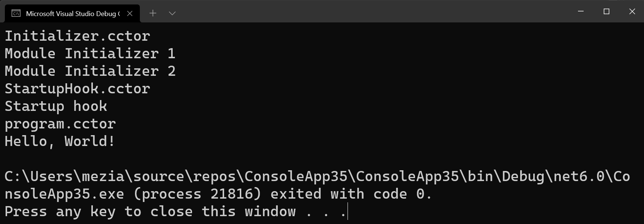Expand the new tab profile dropdown chevron
The image size is (644, 224).
[172, 13]
